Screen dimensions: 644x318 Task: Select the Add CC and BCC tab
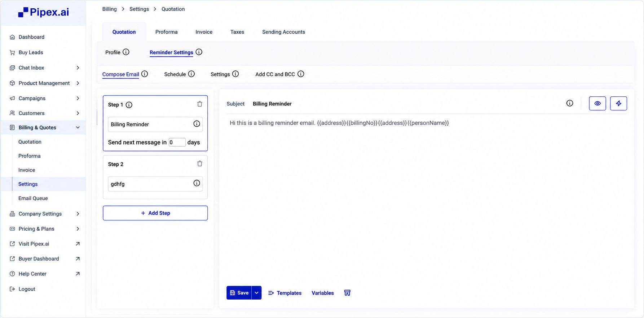point(275,74)
